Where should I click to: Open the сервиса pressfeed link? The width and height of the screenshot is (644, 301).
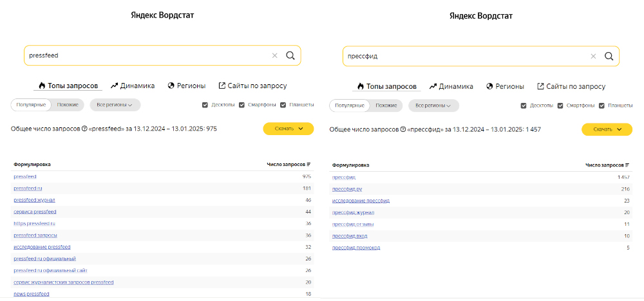coord(35,212)
